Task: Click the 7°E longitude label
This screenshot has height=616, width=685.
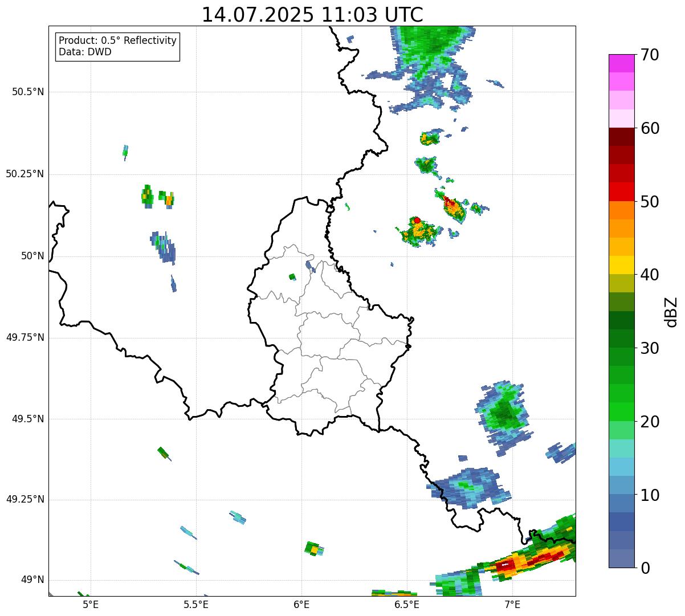Action: tap(512, 604)
